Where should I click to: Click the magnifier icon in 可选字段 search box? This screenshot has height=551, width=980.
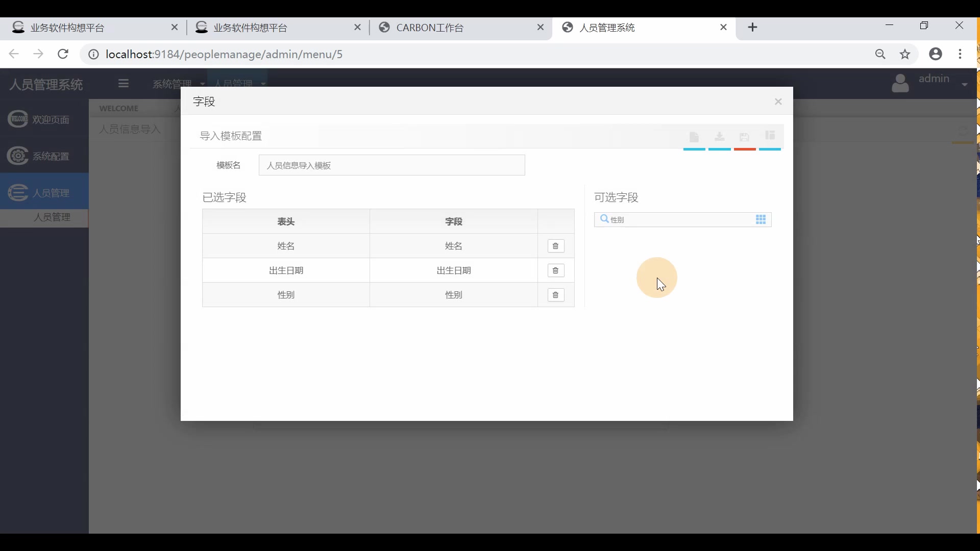[x=604, y=219]
